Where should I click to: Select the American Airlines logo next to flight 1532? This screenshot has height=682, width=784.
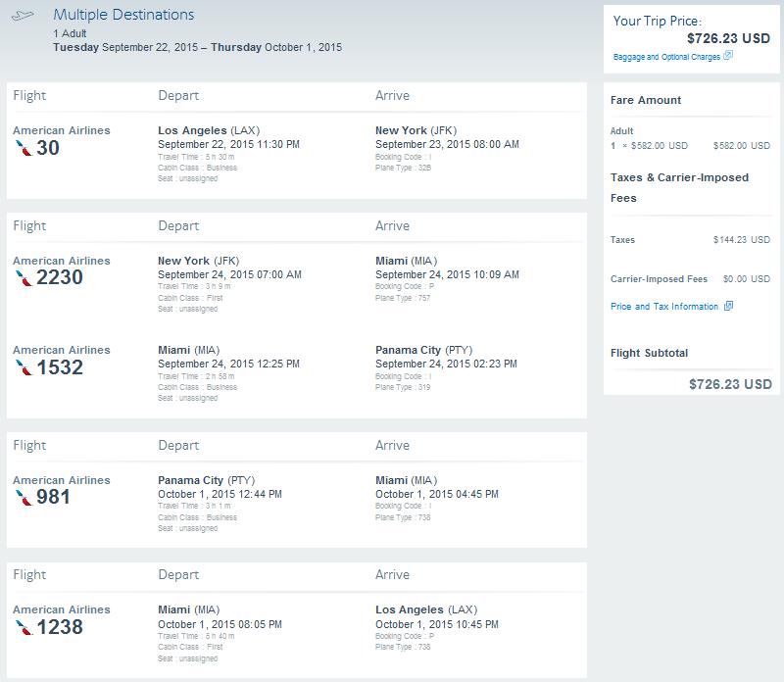[x=23, y=368]
